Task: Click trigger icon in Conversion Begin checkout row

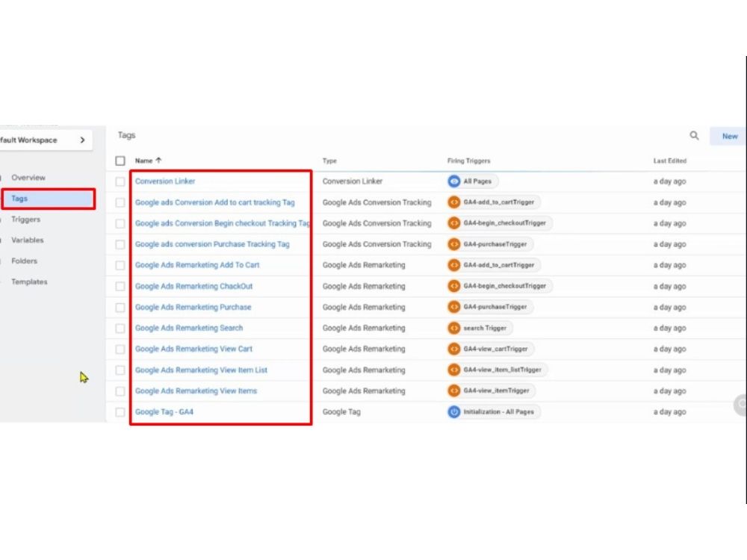Action: point(454,223)
